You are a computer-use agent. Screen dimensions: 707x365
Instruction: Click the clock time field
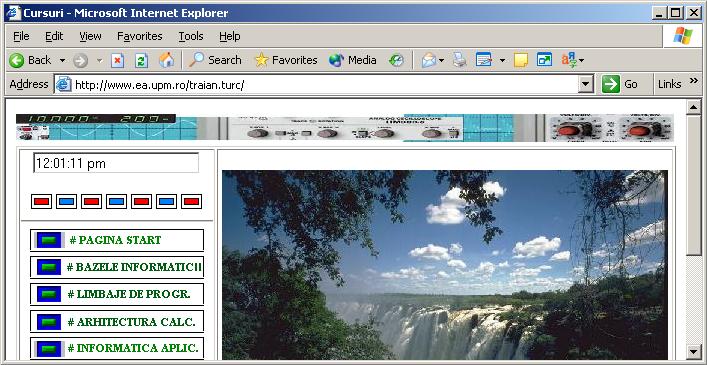pyautogui.click(x=116, y=163)
